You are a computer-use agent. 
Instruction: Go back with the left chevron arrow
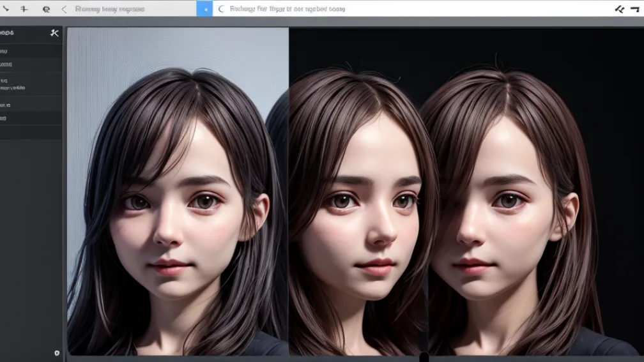64,9
